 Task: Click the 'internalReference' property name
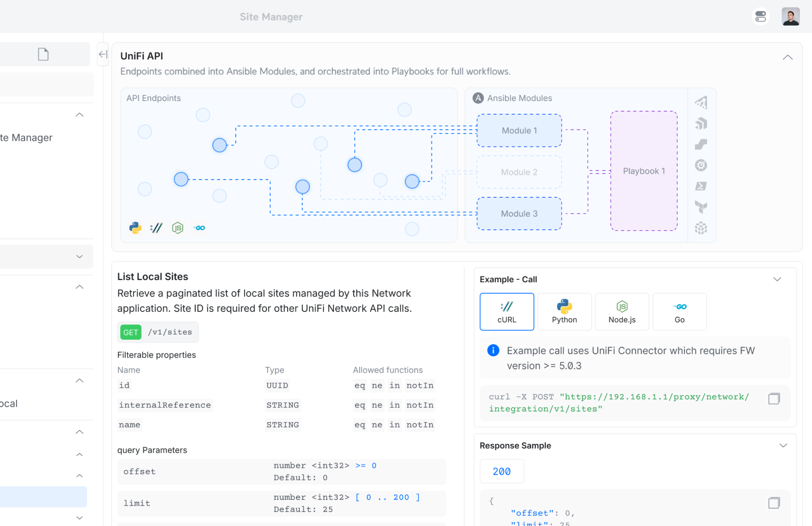point(165,405)
